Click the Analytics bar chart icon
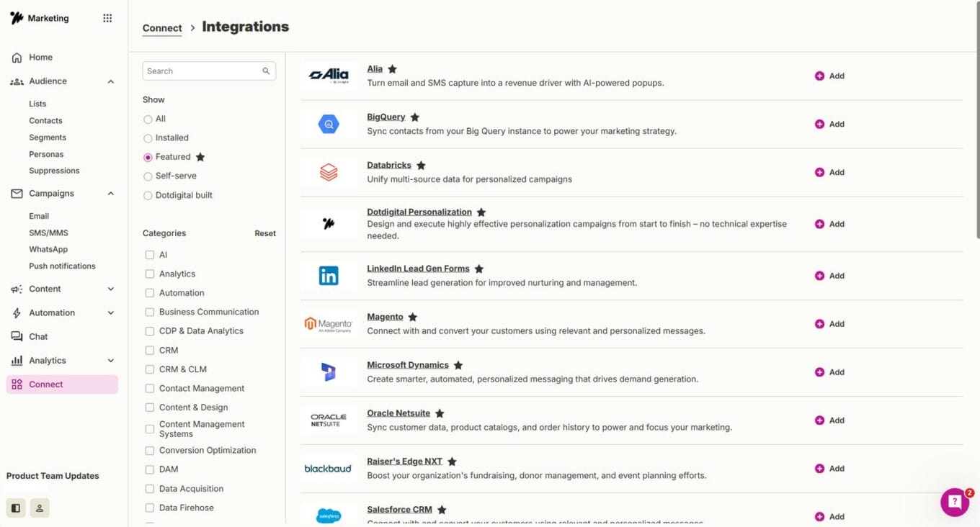 [x=17, y=361]
